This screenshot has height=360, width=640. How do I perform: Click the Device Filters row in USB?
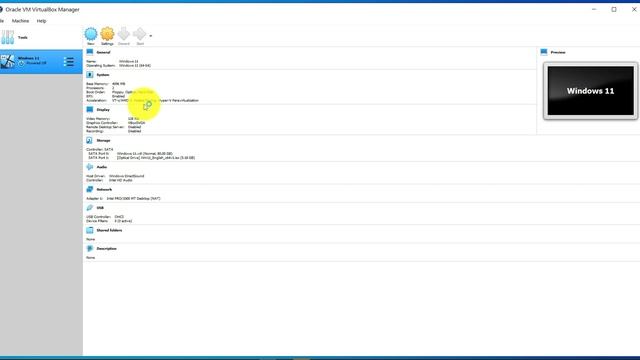109,221
